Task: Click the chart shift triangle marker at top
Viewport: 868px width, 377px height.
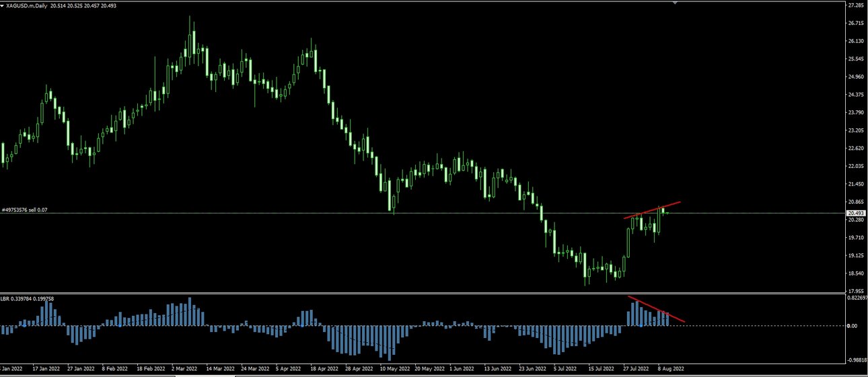Action: tap(675, 3)
